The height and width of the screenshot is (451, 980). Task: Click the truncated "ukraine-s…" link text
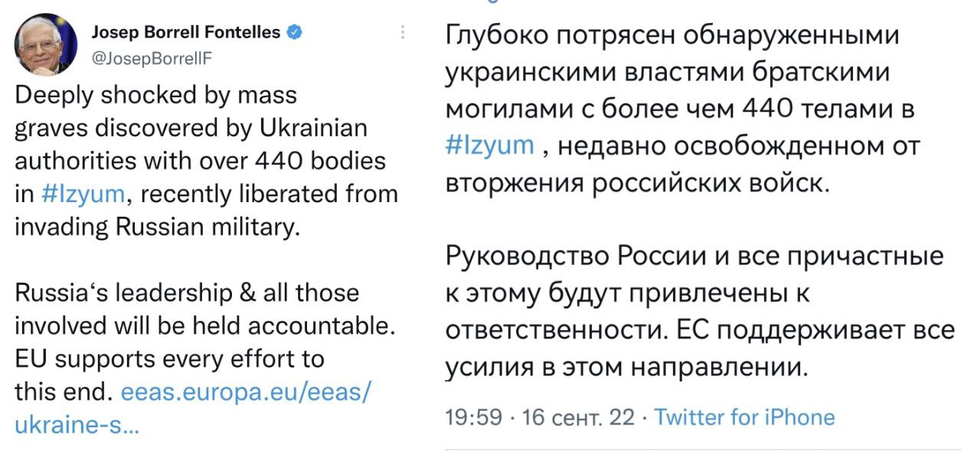pyautogui.click(x=77, y=424)
